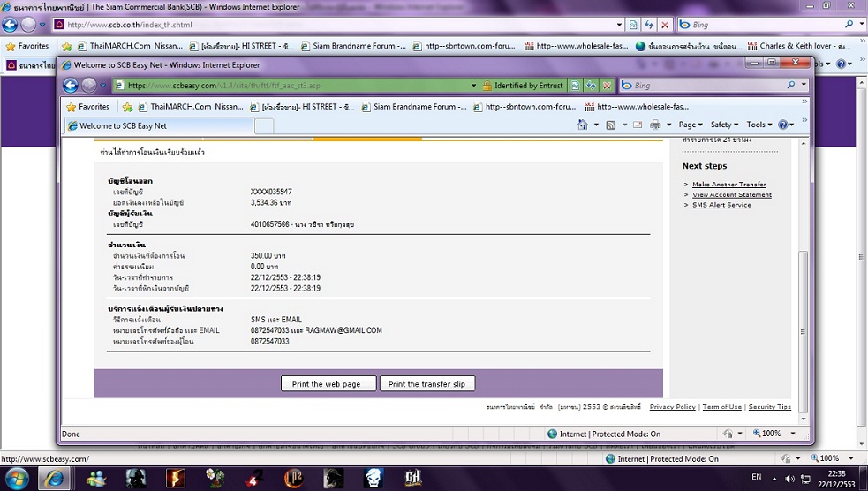
Task: Click the Print icon in the command bar
Action: [655, 125]
